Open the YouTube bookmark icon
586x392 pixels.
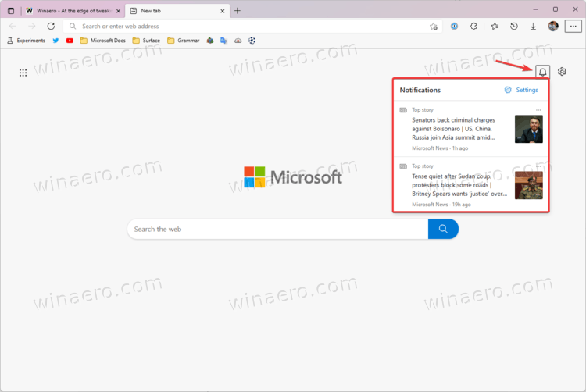[x=70, y=41]
